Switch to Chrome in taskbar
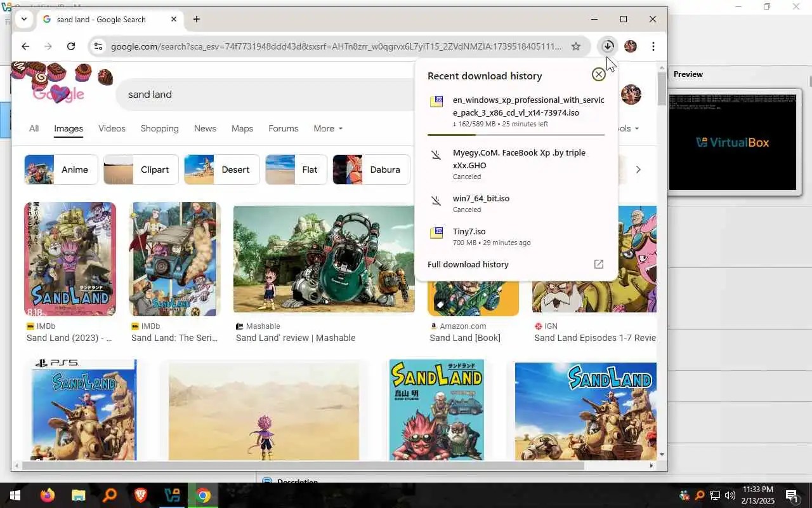Image resolution: width=812 pixels, height=508 pixels. 202,495
